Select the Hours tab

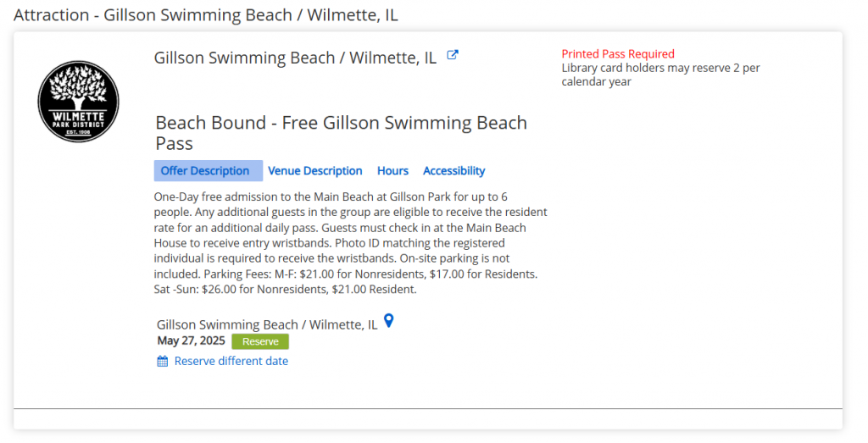392,171
